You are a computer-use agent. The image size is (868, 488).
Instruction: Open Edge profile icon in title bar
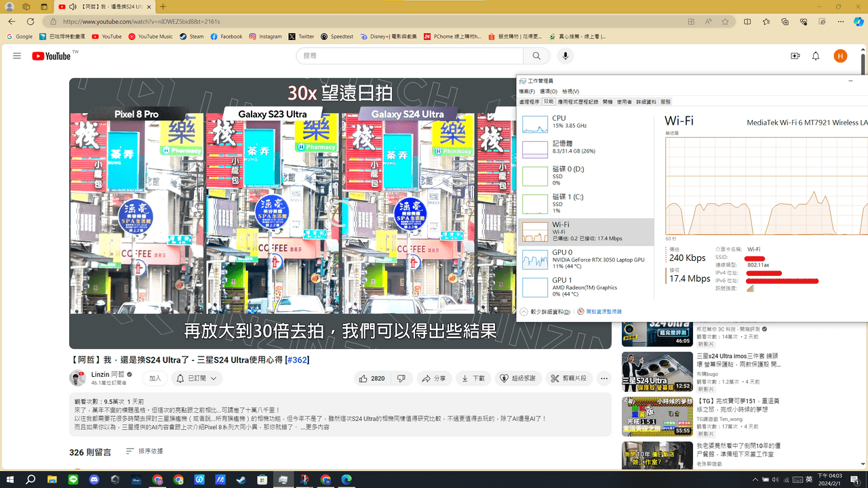(x=9, y=7)
